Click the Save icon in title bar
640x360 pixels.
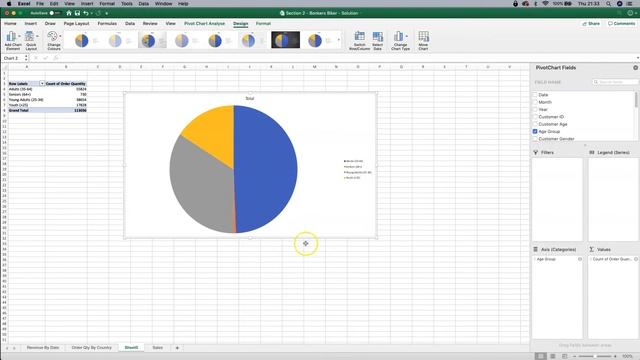pos(77,13)
